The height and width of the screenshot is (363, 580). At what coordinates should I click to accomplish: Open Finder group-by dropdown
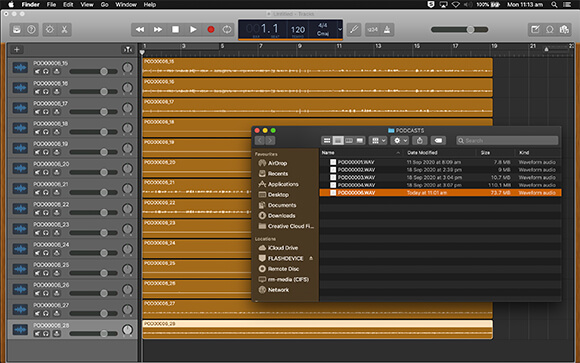tap(378, 141)
